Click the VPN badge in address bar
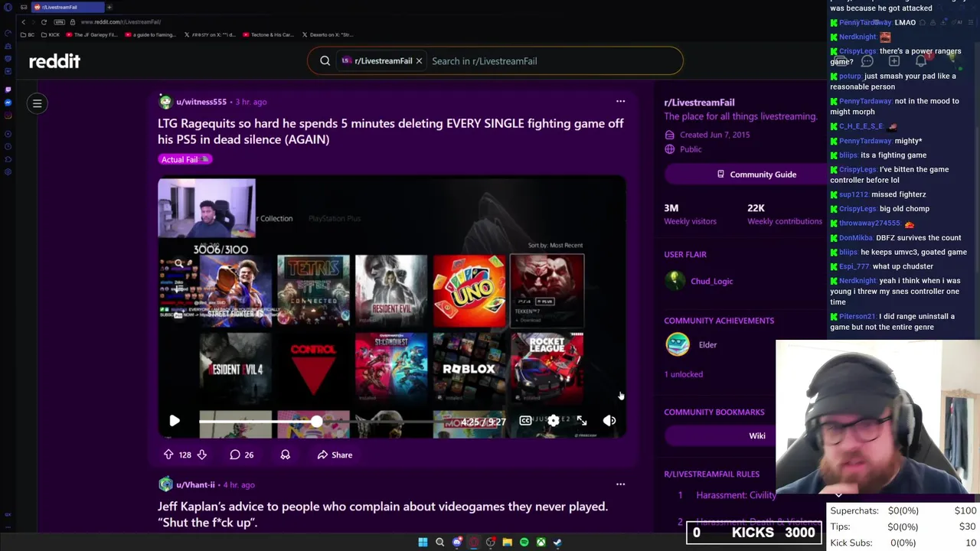980x551 pixels. point(60,21)
